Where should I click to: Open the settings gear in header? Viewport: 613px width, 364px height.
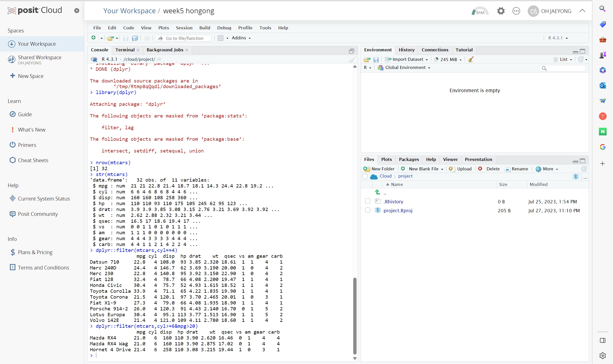501,11
